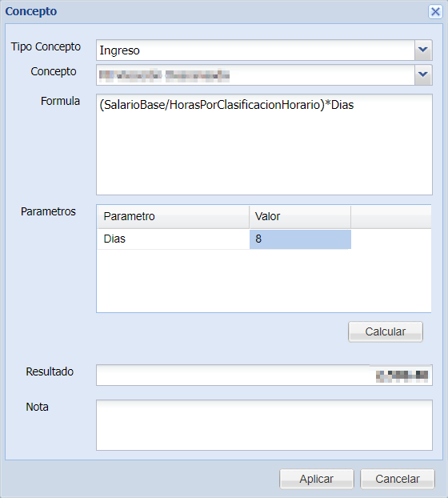Click the Calcular button
The width and height of the screenshot is (448, 498).
pos(386,331)
